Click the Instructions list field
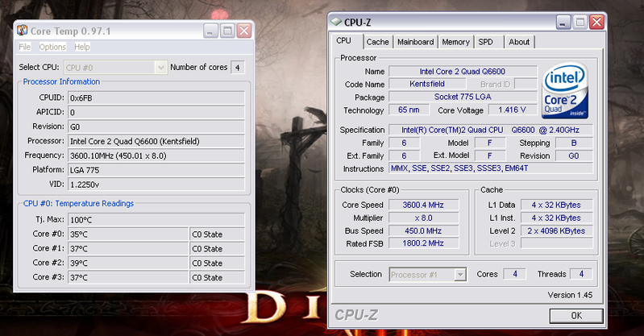The height and width of the screenshot is (336, 644). point(491,168)
